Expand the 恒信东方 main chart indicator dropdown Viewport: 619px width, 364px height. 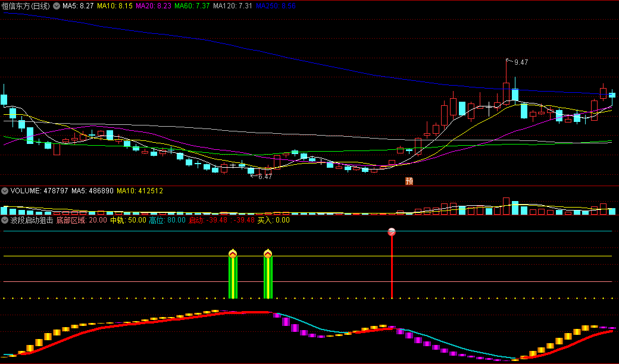[x=57, y=6]
